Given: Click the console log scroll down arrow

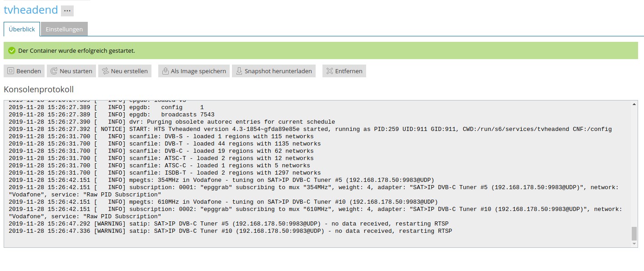Looking at the screenshot, I should click(634, 244).
